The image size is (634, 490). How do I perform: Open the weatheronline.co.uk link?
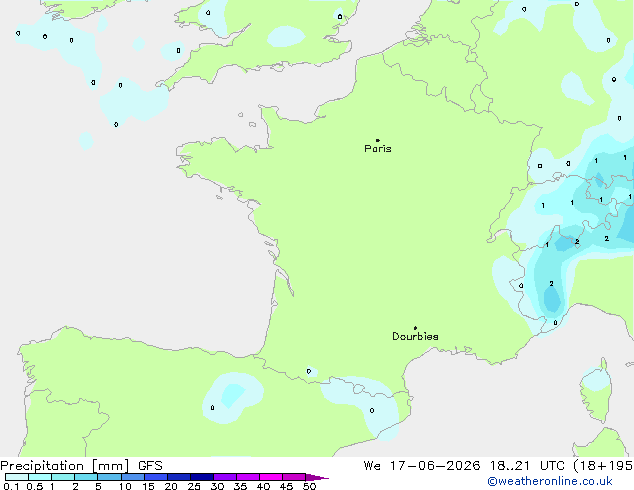tap(550, 481)
